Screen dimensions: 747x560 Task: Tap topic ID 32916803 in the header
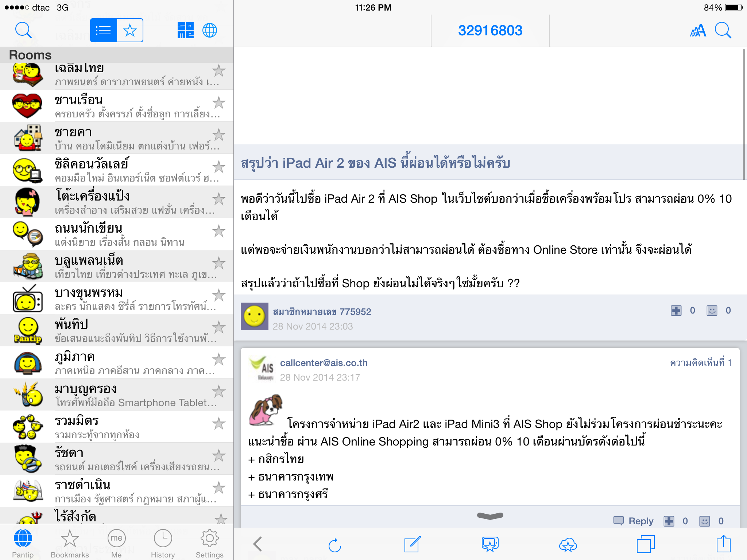490,31
